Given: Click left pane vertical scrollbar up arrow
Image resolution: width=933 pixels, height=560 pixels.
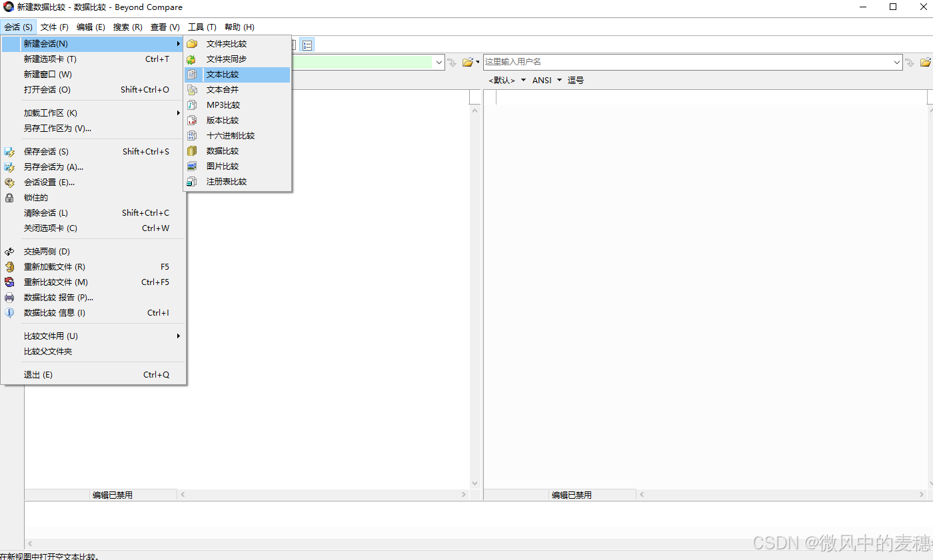Looking at the screenshot, I should [475, 111].
